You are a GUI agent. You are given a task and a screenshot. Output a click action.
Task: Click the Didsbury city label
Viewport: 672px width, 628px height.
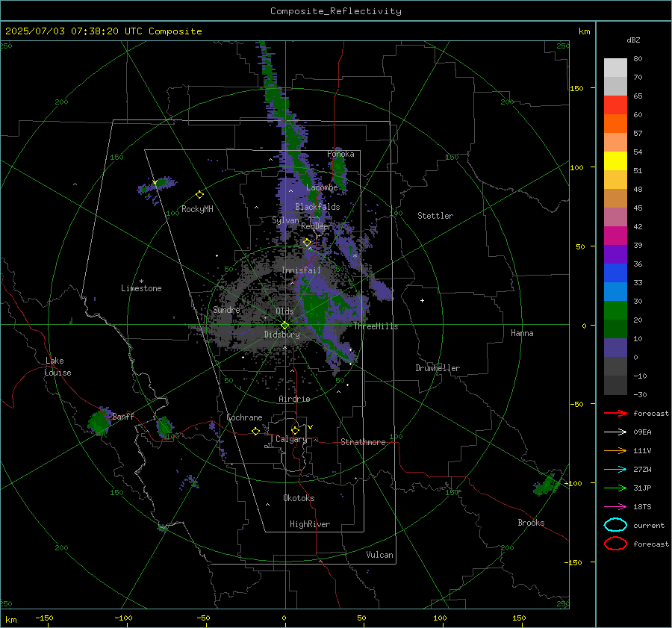281,335
